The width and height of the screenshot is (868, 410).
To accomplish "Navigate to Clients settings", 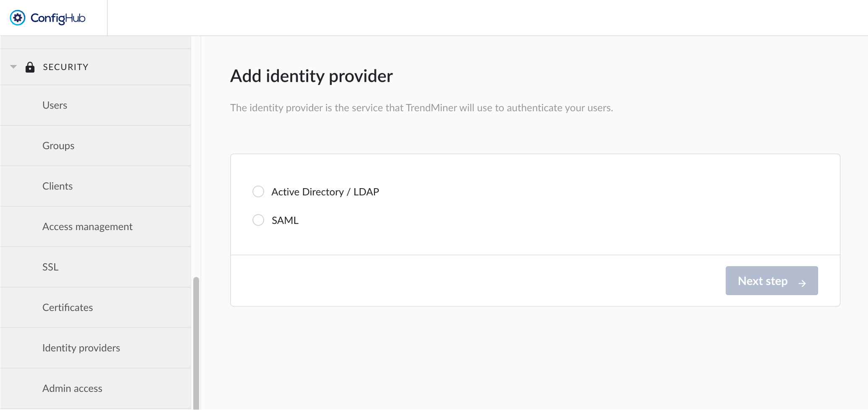I will 57,186.
